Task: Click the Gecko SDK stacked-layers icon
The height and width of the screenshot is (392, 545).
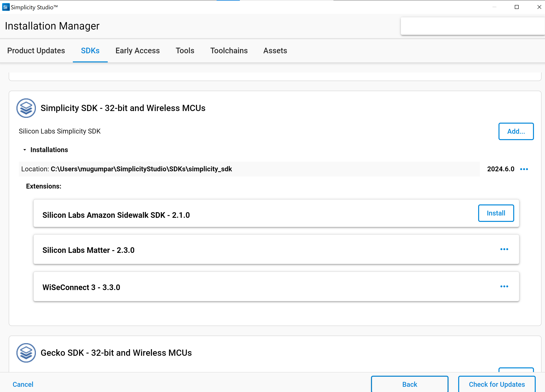Action: (26, 353)
